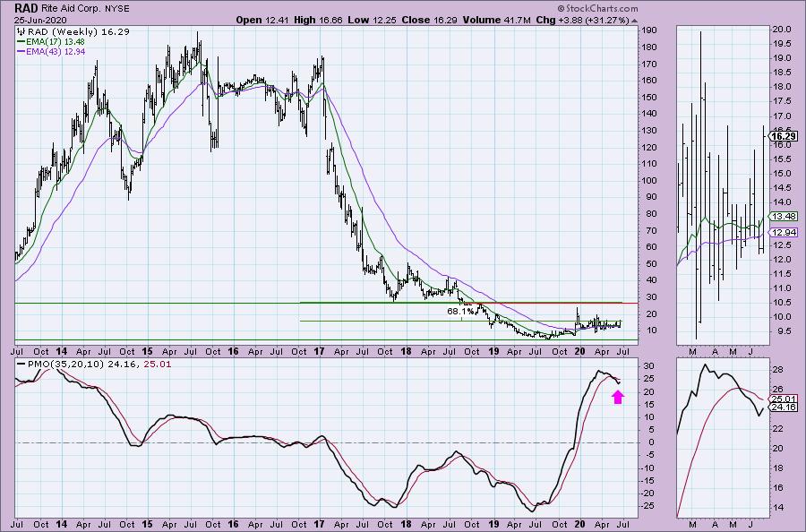The height and width of the screenshot is (532, 806).
Task: Click the StockCharts.com watermark link
Action: click(x=597, y=8)
